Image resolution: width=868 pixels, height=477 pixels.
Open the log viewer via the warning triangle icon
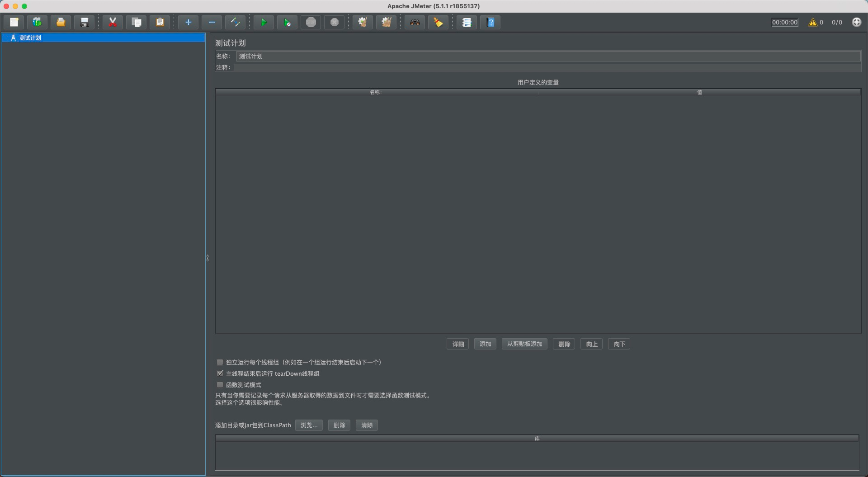click(x=813, y=22)
